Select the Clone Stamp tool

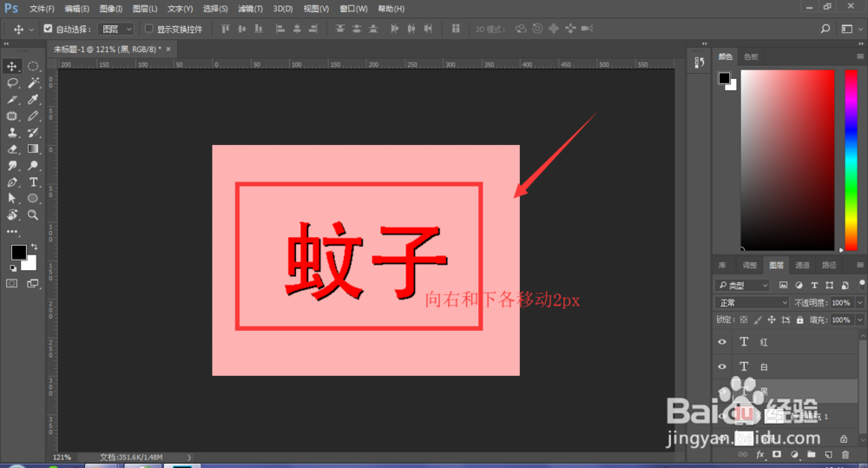point(11,132)
